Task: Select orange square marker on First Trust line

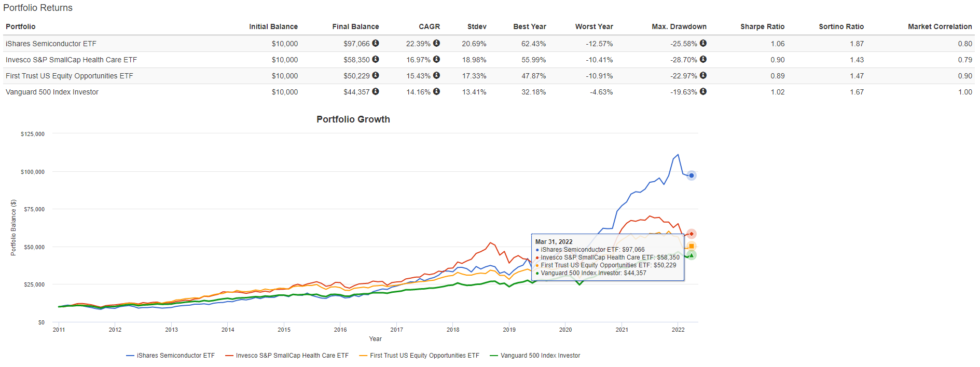Action: pos(691,246)
